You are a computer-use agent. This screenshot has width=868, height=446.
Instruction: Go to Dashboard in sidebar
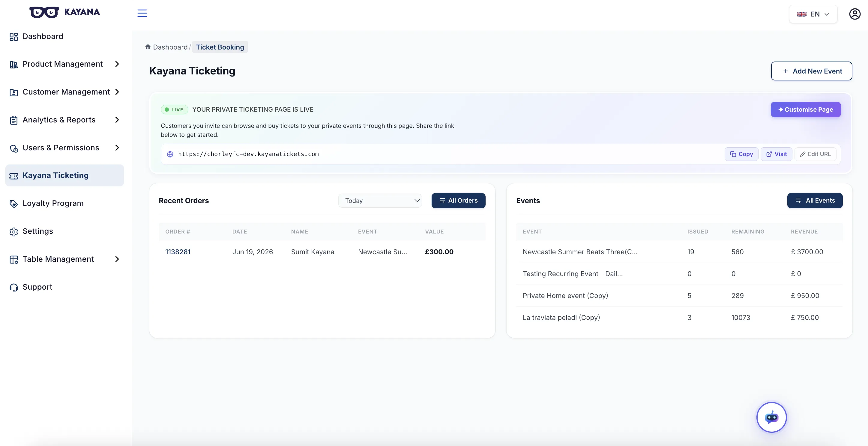coord(43,36)
